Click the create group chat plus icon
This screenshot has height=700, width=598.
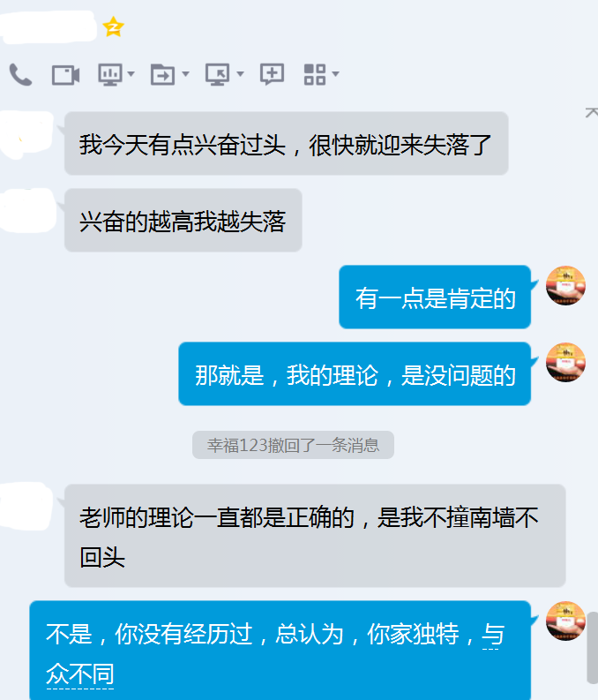[x=272, y=74]
